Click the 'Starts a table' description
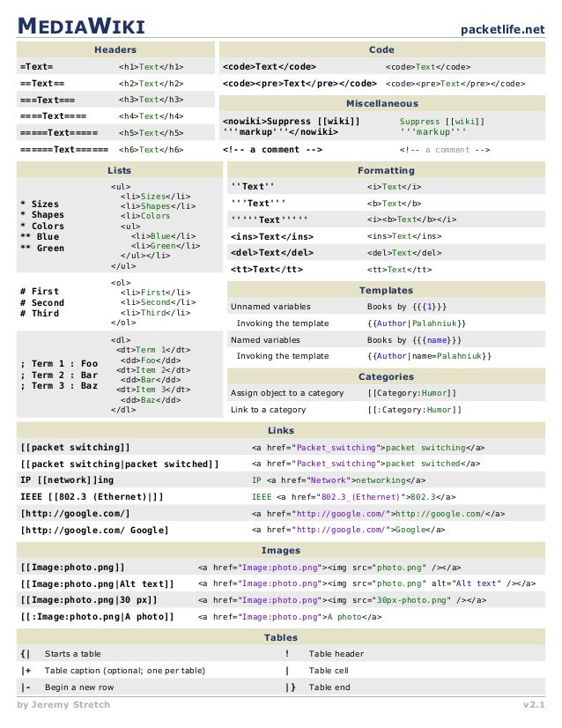Image resolution: width=562 pixels, height=728 pixels. click(x=73, y=654)
